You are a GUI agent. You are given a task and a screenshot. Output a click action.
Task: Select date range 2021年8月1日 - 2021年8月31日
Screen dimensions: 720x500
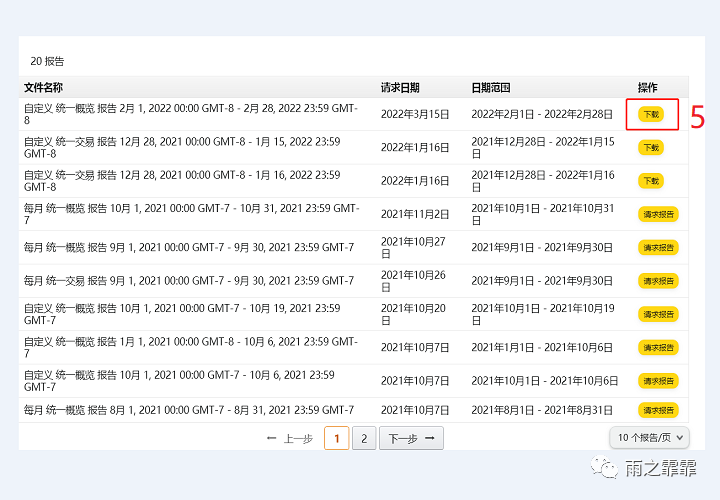click(542, 410)
